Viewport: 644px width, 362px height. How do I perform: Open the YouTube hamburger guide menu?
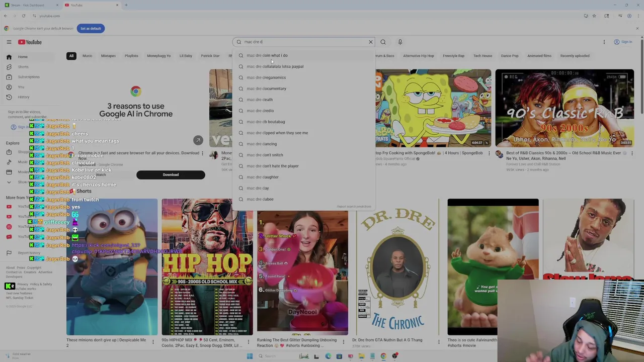click(x=9, y=42)
